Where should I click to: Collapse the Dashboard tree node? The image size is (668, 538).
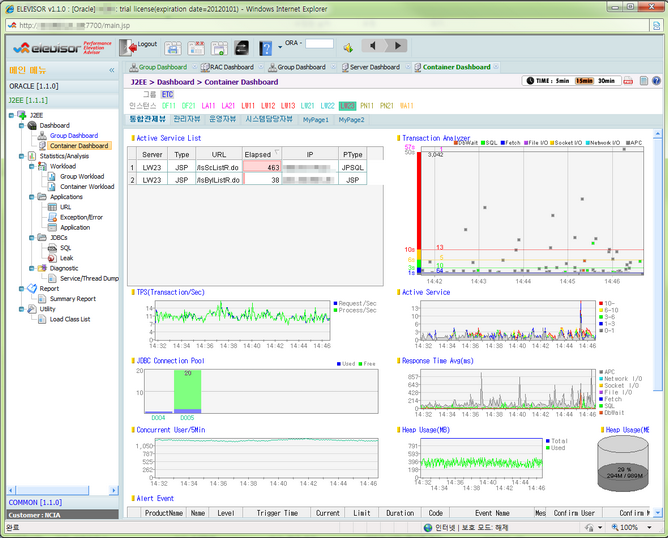click(21, 126)
